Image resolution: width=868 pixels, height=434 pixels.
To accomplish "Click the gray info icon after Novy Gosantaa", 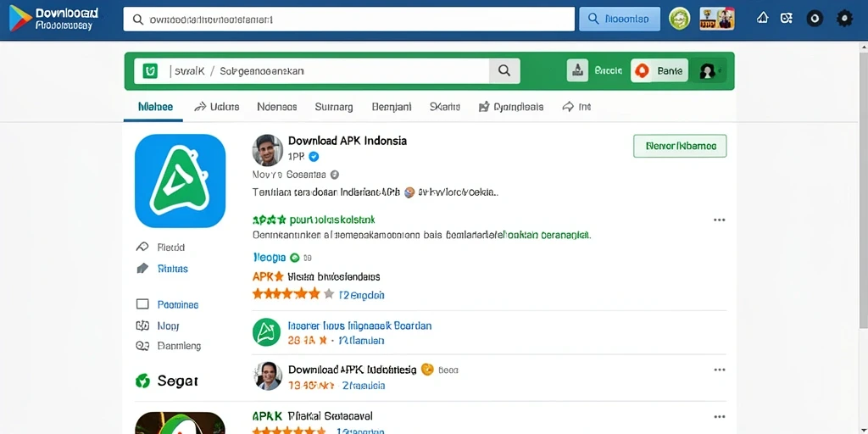I will point(334,175).
